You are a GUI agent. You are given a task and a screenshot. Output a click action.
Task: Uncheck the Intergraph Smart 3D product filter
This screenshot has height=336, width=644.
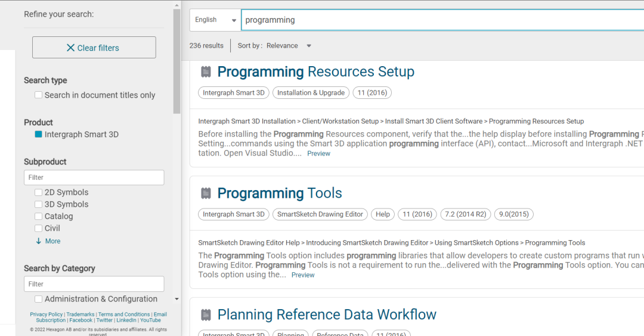click(38, 134)
